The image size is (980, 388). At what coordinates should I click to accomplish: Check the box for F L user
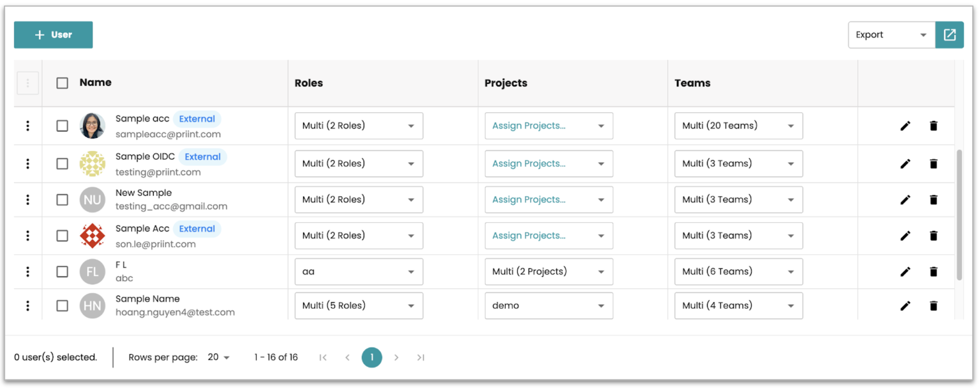62,272
